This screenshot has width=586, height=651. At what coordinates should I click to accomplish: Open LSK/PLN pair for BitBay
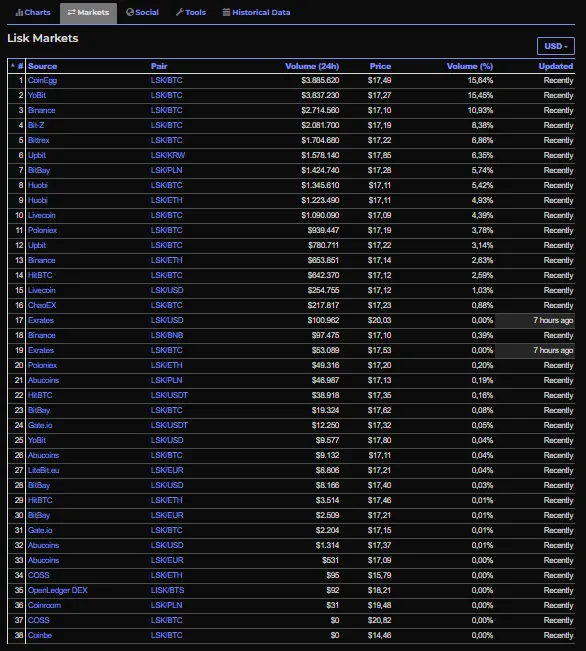[x=167, y=170]
